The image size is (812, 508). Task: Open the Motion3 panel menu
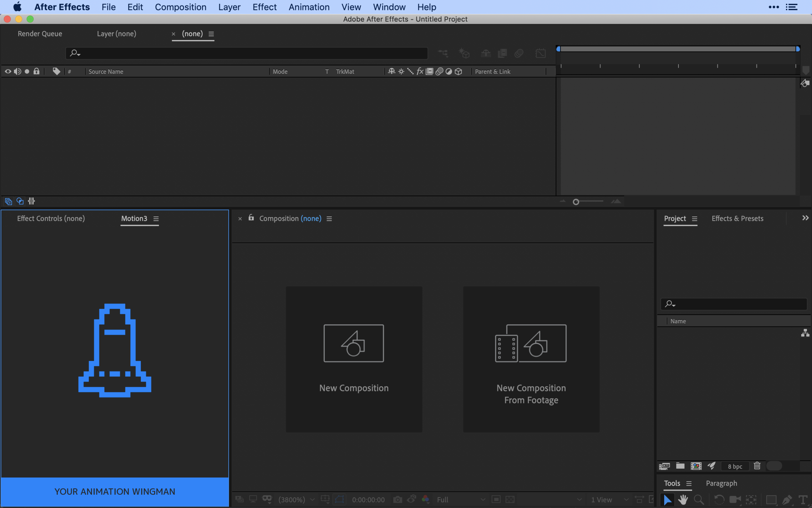click(156, 219)
